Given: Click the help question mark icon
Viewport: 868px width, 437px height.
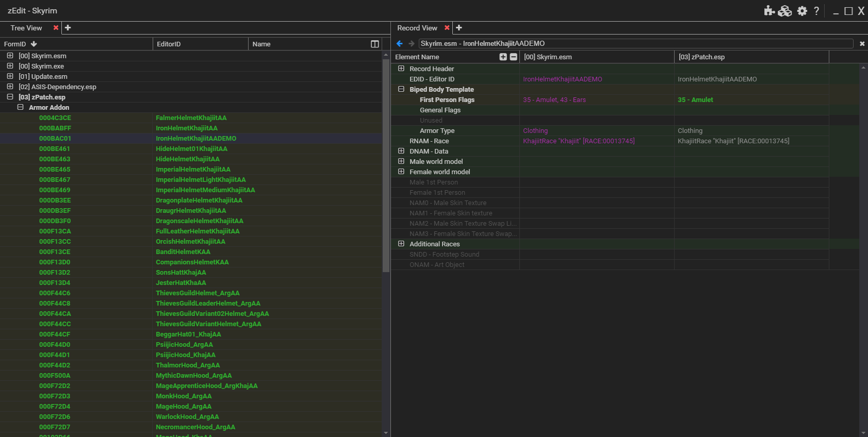Looking at the screenshot, I should point(816,11).
